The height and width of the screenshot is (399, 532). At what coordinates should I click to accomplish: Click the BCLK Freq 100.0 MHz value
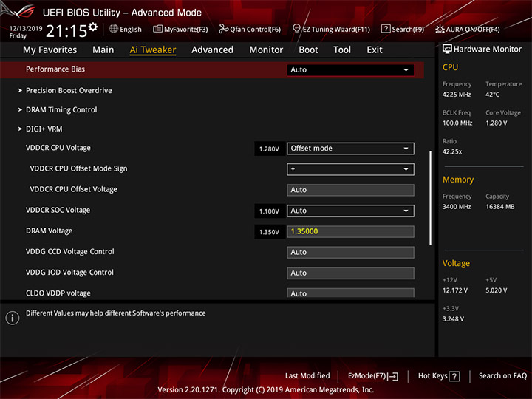(457, 123)
